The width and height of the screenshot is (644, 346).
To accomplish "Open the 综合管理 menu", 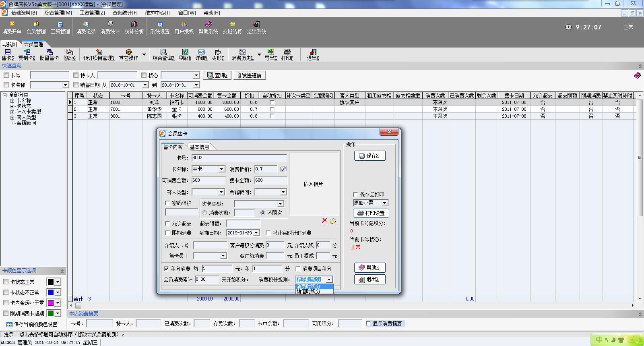I will (x=58, y=13).
